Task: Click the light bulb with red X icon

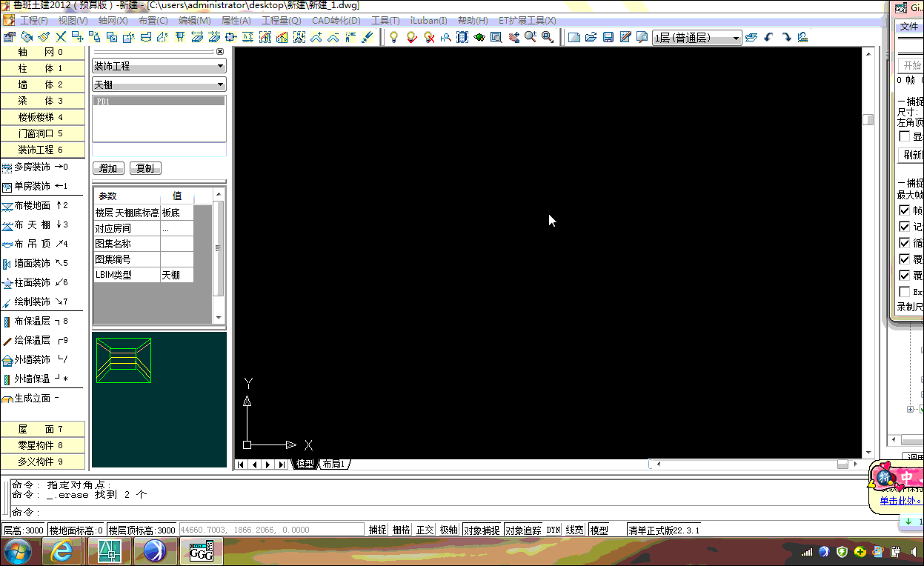Action: 429,37
